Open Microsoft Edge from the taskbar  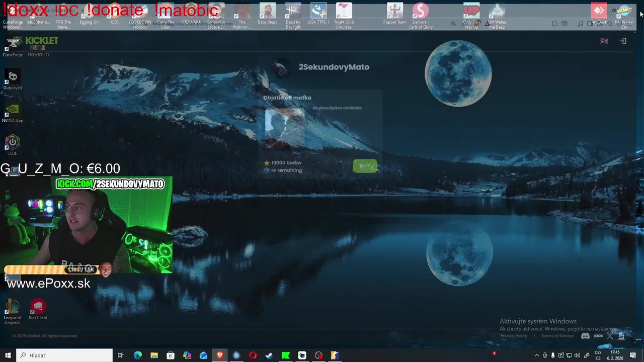click(x=137, y=355)
